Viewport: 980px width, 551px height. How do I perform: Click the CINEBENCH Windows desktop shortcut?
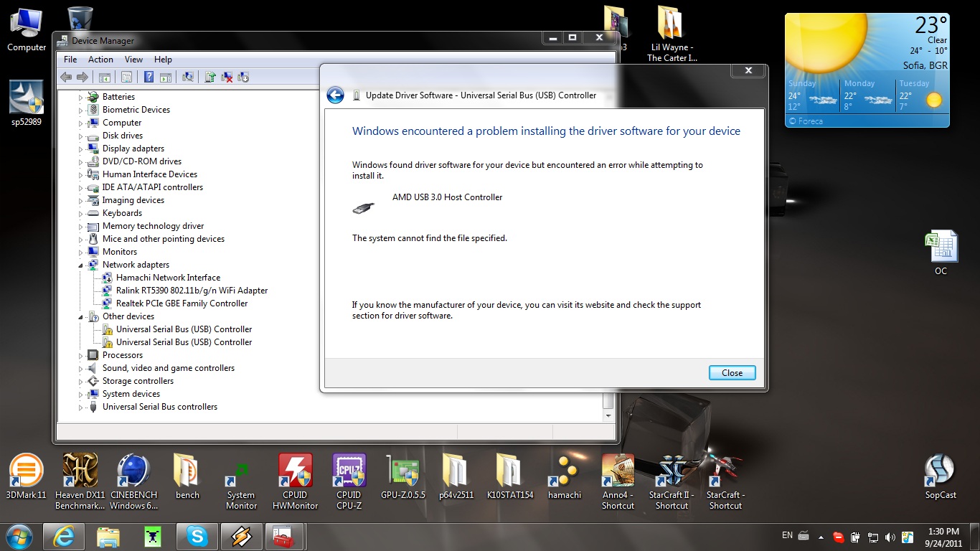133,481
